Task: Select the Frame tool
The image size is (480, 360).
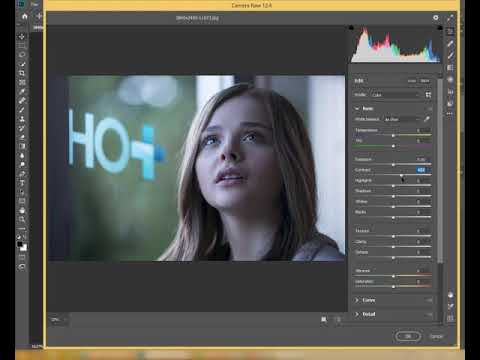Action: coord(22,82)
